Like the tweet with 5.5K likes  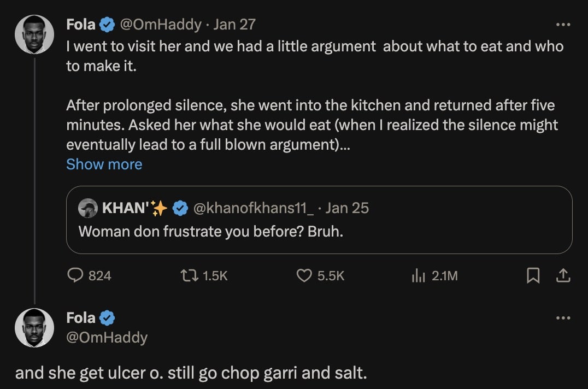coord(304,276)
